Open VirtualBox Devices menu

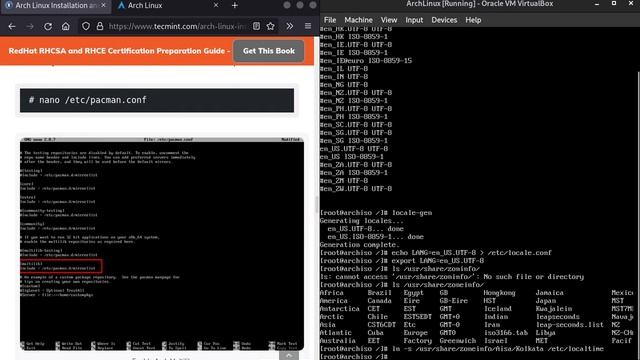444,20
